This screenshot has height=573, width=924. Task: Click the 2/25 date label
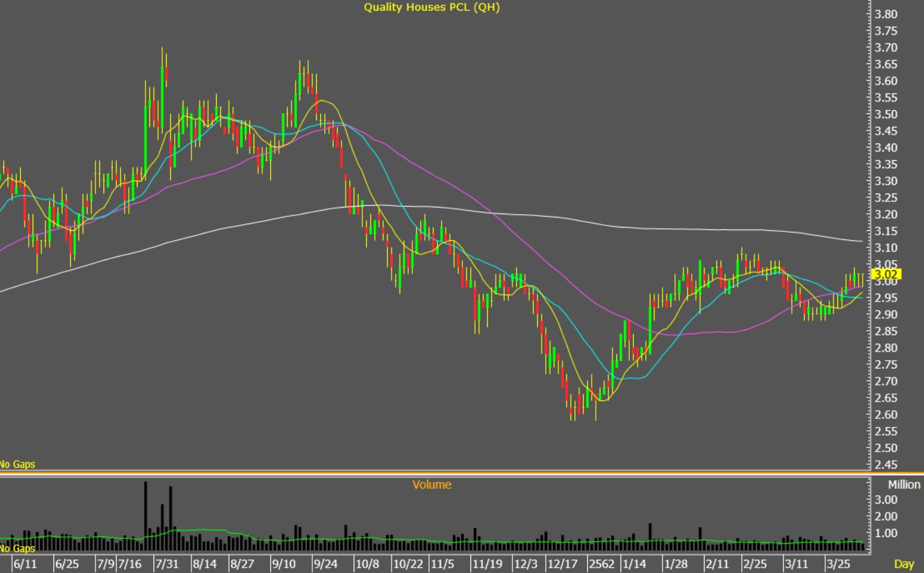point(755,564)
